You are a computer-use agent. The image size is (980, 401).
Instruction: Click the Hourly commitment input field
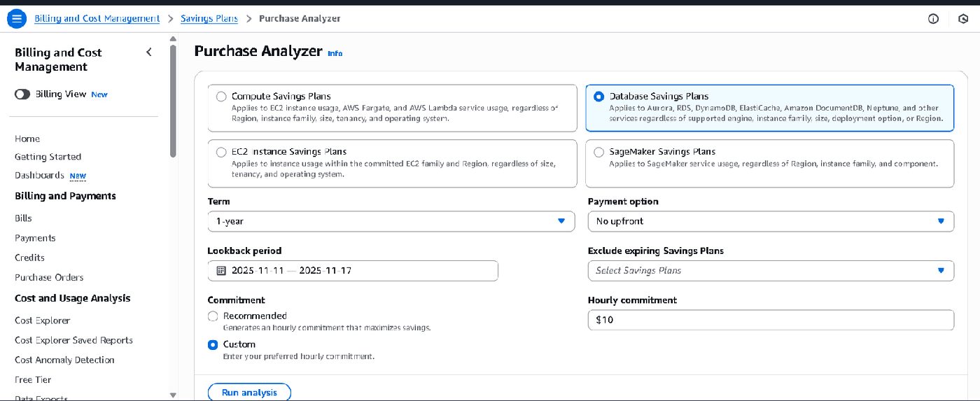pos(771,320)
